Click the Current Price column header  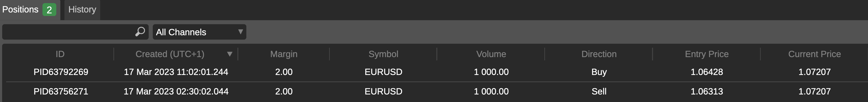pos(814,54)
